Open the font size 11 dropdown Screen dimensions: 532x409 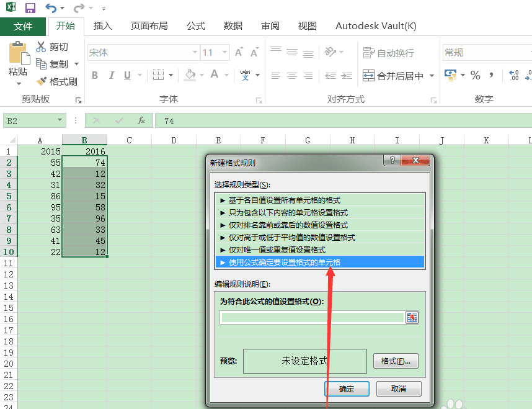224,52
